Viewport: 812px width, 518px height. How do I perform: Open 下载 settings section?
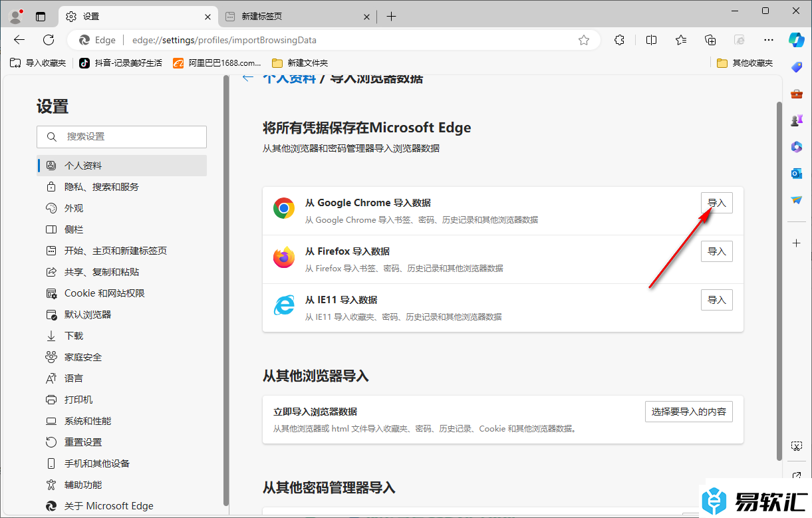[122, 336]
